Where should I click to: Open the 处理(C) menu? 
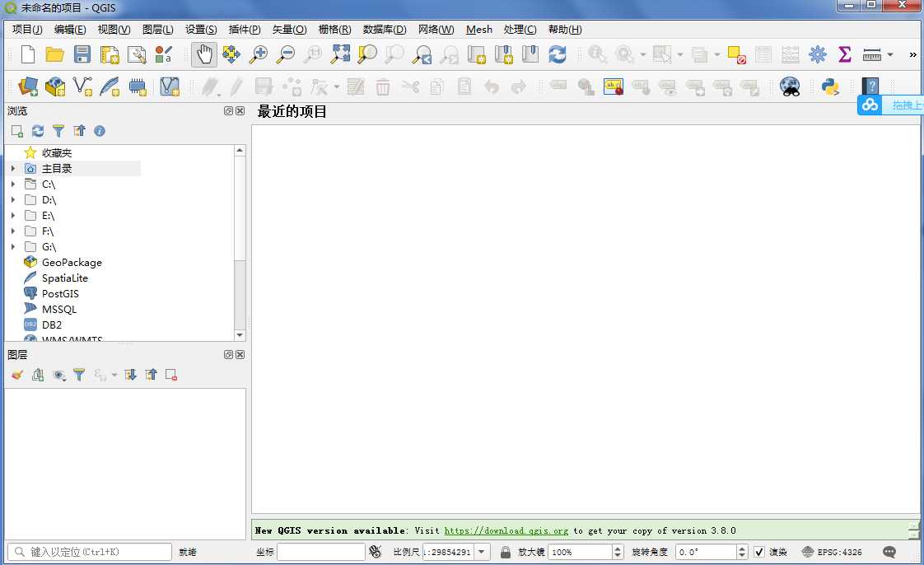point(520,30)
